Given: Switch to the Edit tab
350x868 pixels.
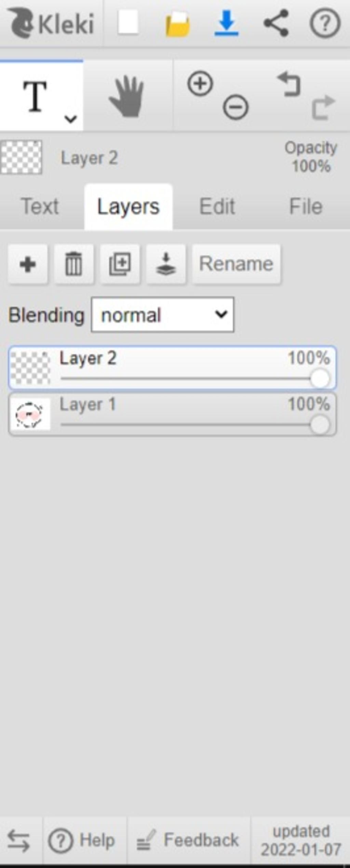Looking at the screenshot, I should pos(217,207).
